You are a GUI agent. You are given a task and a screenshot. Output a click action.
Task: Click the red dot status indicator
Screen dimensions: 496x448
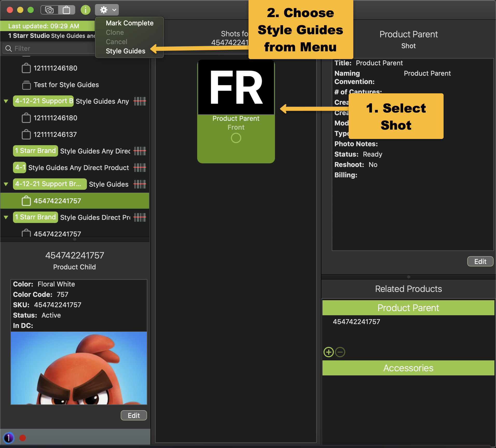(x=23, y=438)
